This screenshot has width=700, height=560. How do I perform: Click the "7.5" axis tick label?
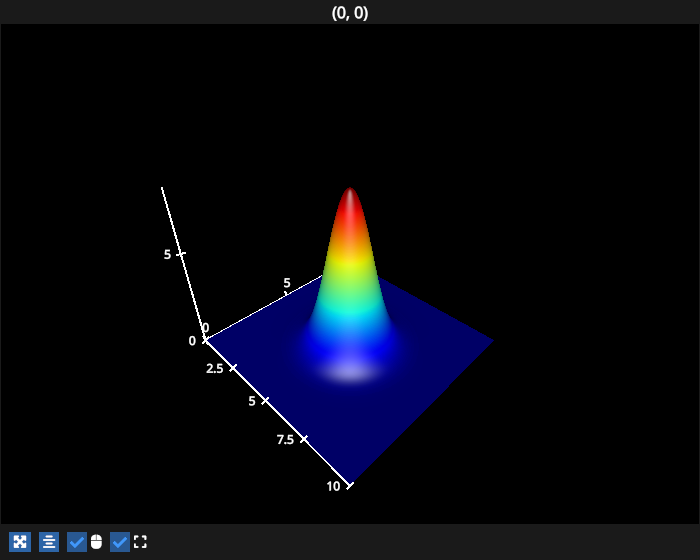[285, 440]
